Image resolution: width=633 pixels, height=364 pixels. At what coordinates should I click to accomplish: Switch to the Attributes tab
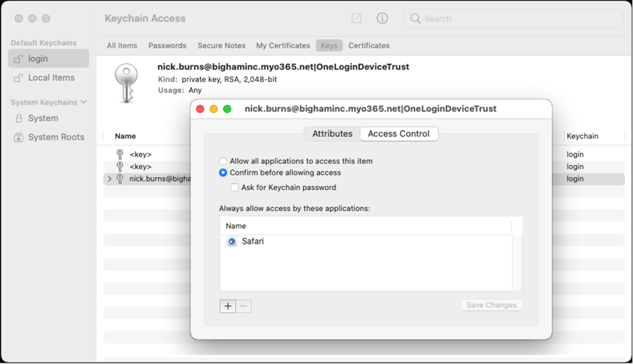coord(332,134)
